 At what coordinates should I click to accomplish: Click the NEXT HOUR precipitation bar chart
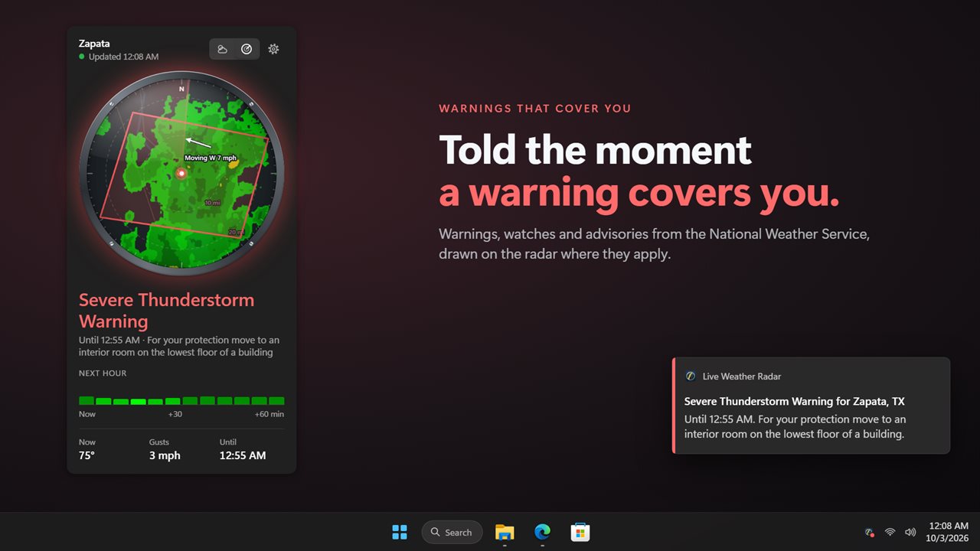(x=181, y=400)
